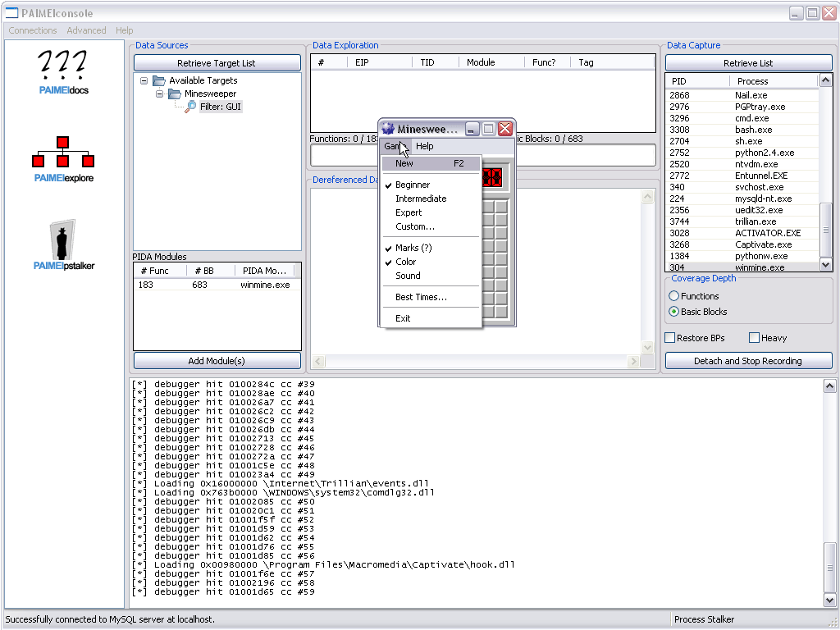The image size is (840, 630).
Task: Open the PAIMEIconsole Help menu
Action: [125, 30]
